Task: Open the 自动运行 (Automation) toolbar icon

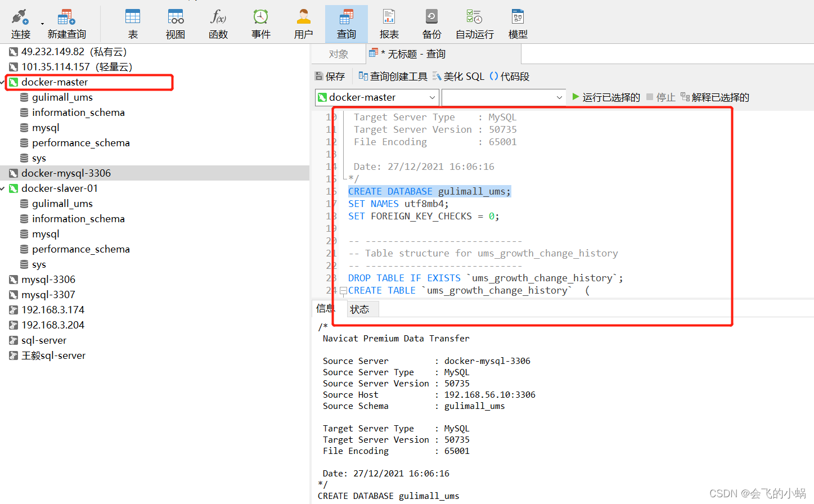Action: (474, 24)
